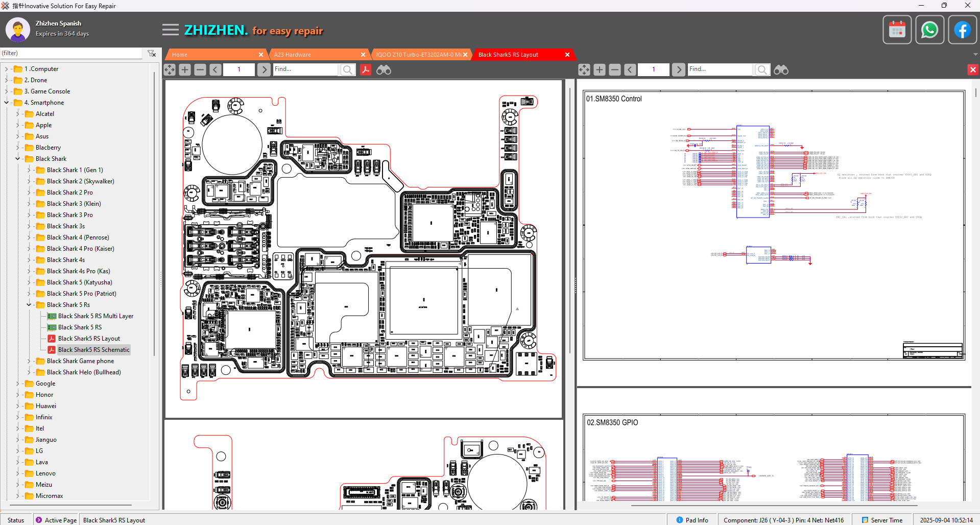
Task: Open the calendar icon in header
Action: (x=897, y=30)
